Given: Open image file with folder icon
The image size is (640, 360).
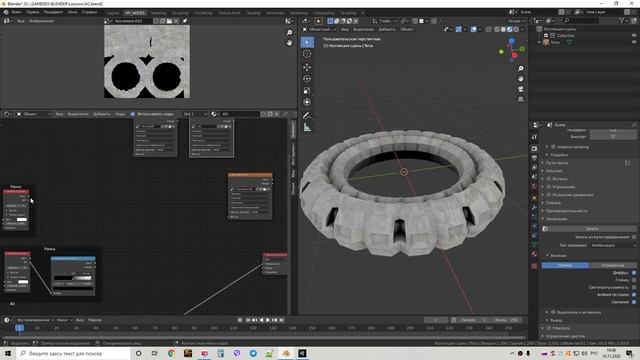Looking at the screenshot, I should 169,21.
